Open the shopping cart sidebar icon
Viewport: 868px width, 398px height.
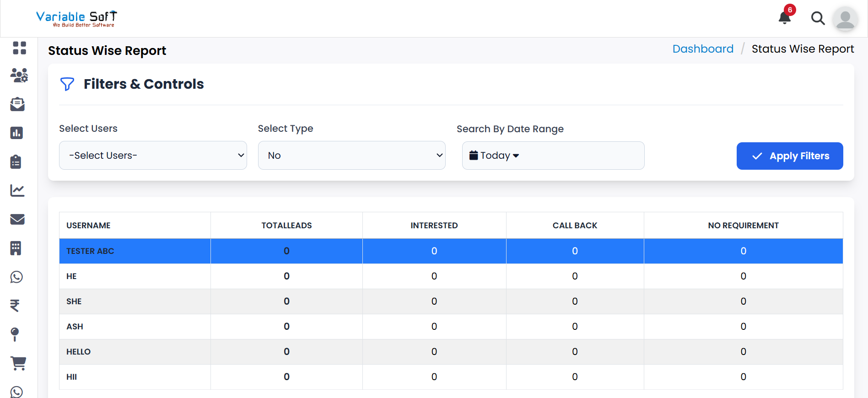(18, 364)
